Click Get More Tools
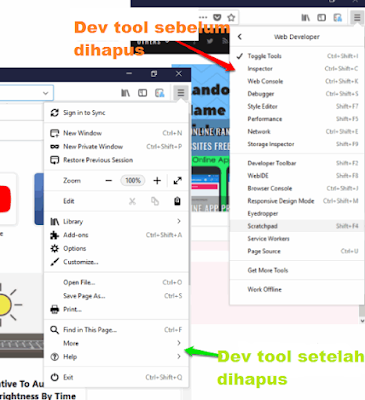This screenshot has width=365, height=400. pyautogui.click(x=297, y=270)
